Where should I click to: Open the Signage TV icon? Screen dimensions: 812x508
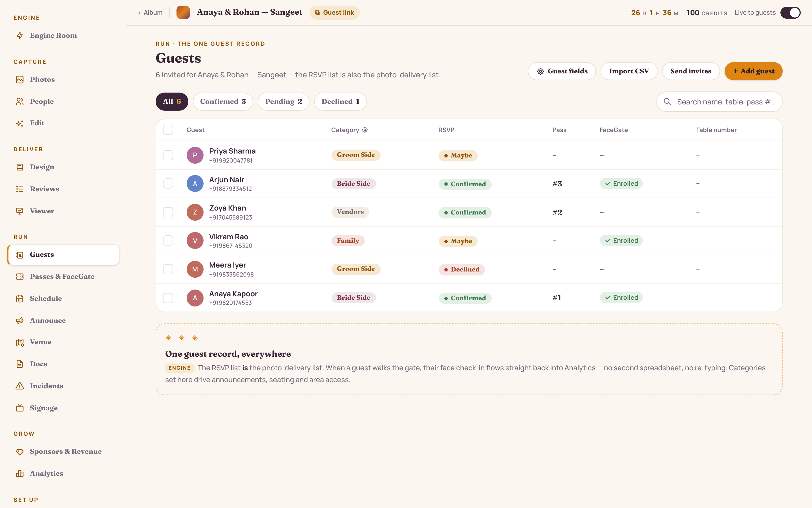point(20,408)
